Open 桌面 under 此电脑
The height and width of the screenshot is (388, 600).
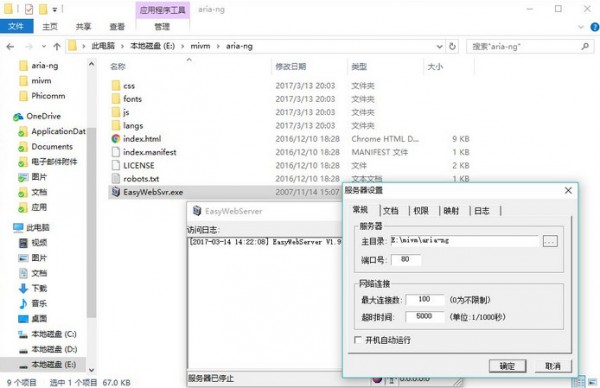pyautogui.click(x=39, y=318)
